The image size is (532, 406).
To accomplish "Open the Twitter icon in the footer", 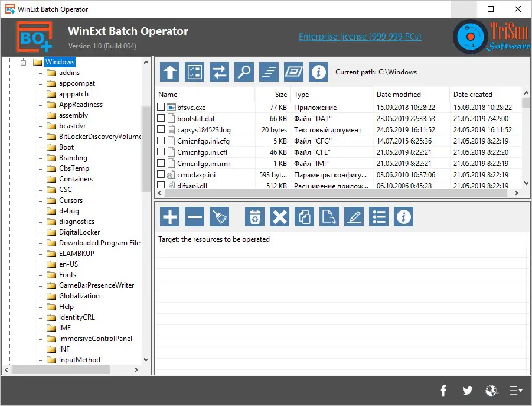I will pos(468,391).
